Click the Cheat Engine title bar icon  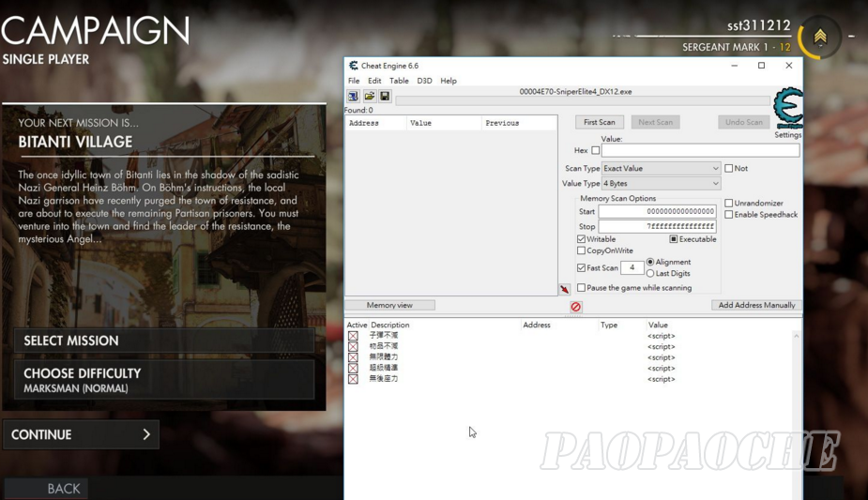[x=353, y=66]
